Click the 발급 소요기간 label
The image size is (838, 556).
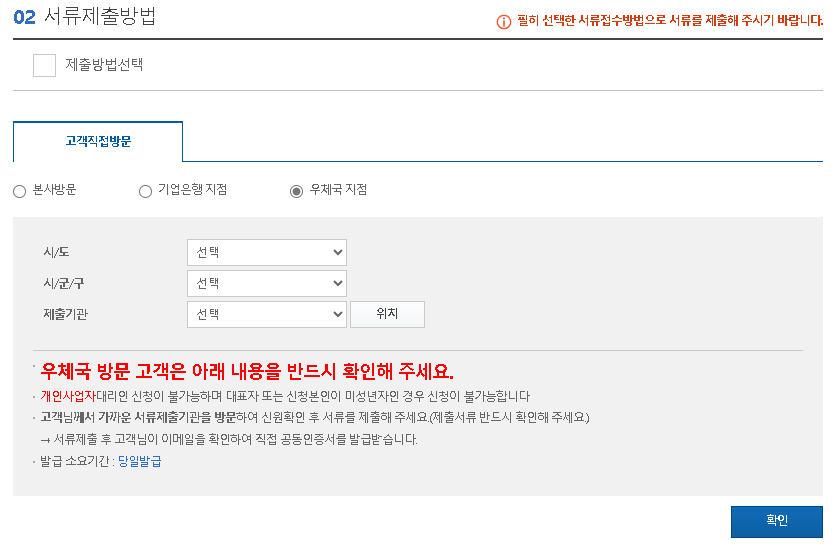click(x=77, y=461)
